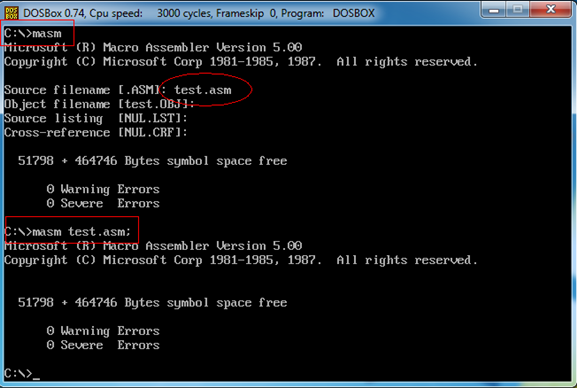Screen dimensions: 577x388
Task: Click the last 0 Severe Errors line
Action: (103, 345)
